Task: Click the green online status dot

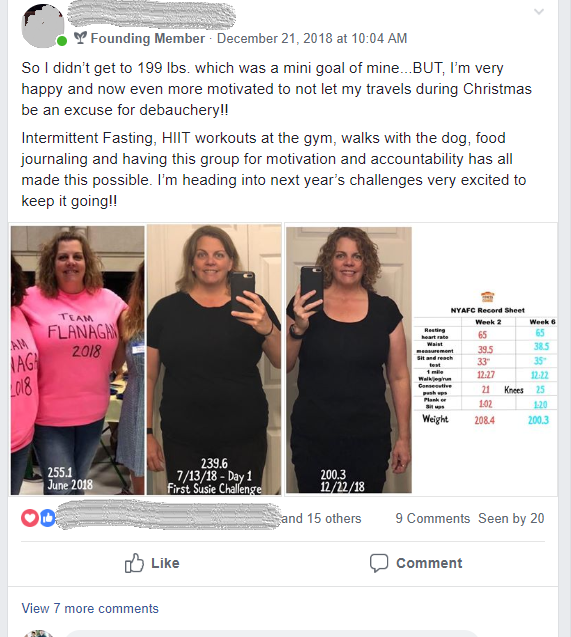Action: (62, 41)
